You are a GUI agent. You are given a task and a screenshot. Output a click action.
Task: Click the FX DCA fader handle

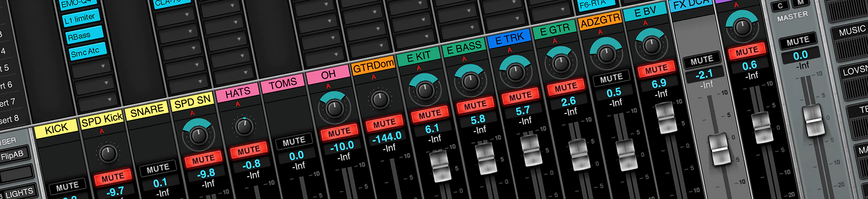tap(719, 149)
